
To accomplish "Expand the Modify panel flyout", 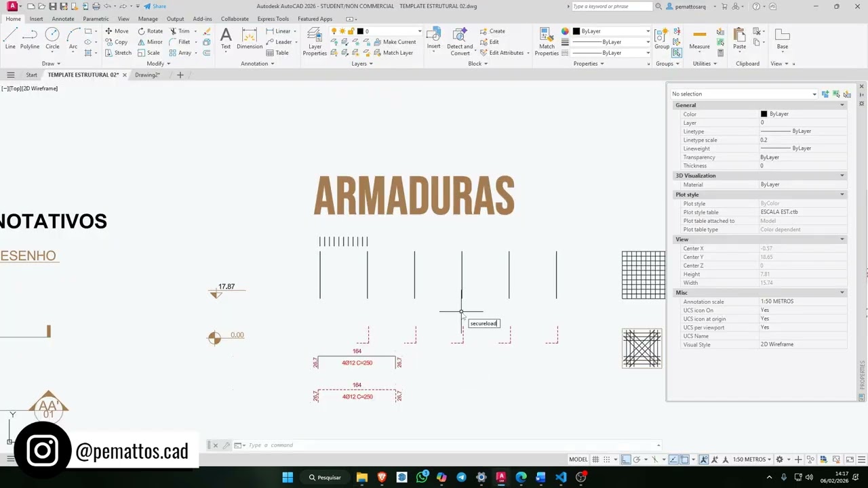I will (x=158, y=64).
